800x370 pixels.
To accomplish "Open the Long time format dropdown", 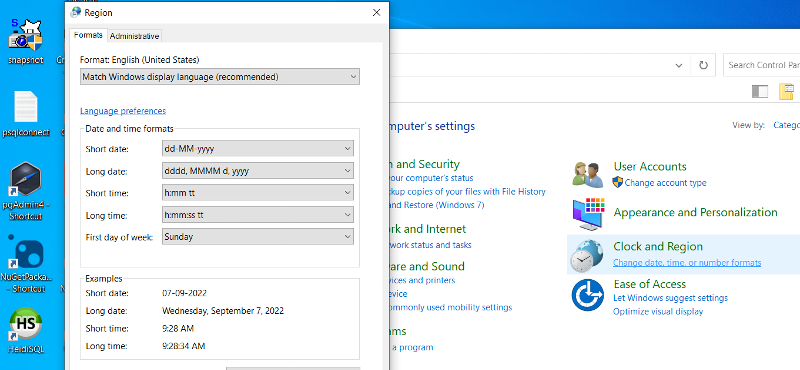I will point(258,215).
